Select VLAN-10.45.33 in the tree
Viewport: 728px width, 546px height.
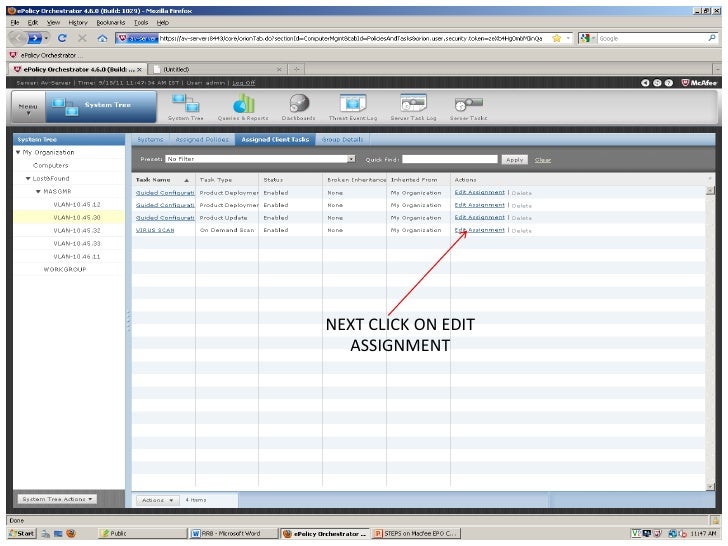pyautogui.click(x=77, y=243)
